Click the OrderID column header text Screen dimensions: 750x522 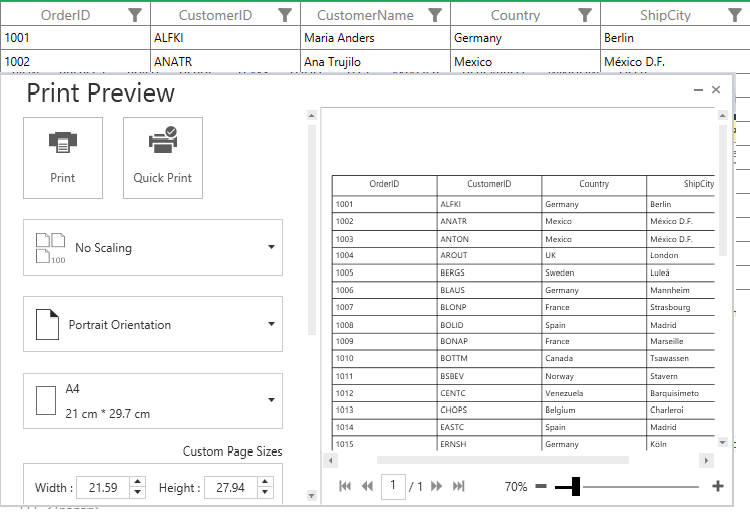coord(66,15)
